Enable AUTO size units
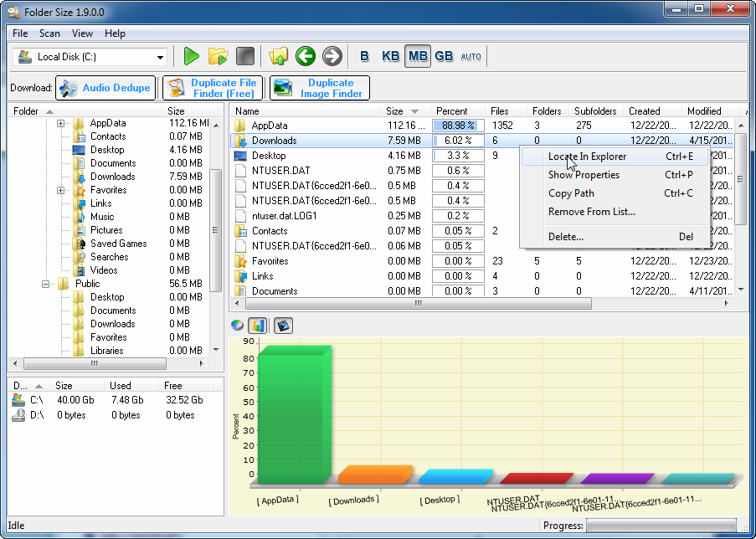This screenshot has width=756, height=539. point(471,56)
